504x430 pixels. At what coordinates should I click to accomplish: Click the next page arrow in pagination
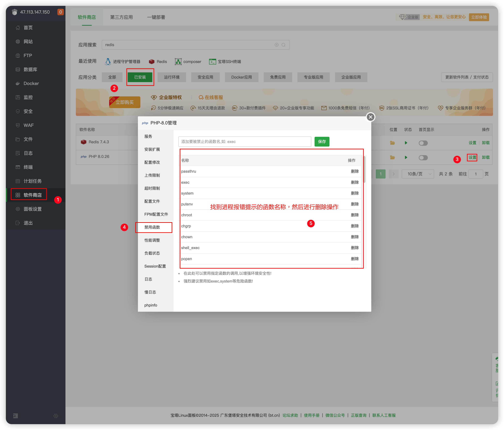[393, 174]
